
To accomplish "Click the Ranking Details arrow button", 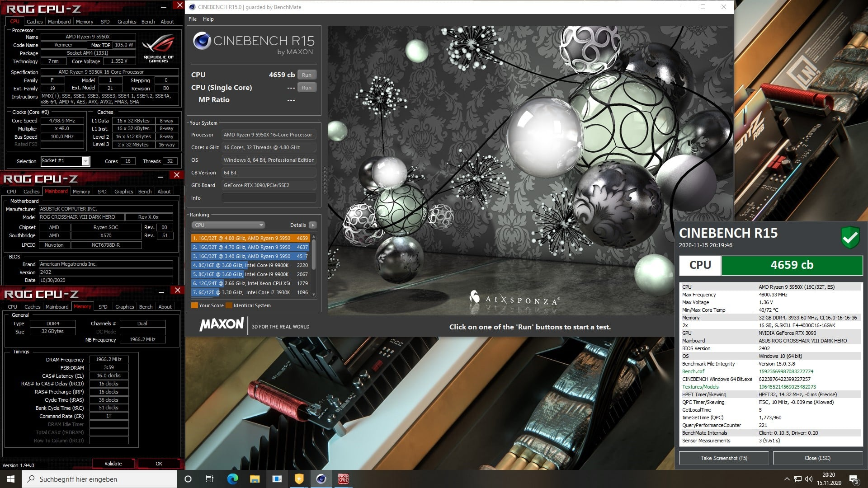I will pos(312,225).
